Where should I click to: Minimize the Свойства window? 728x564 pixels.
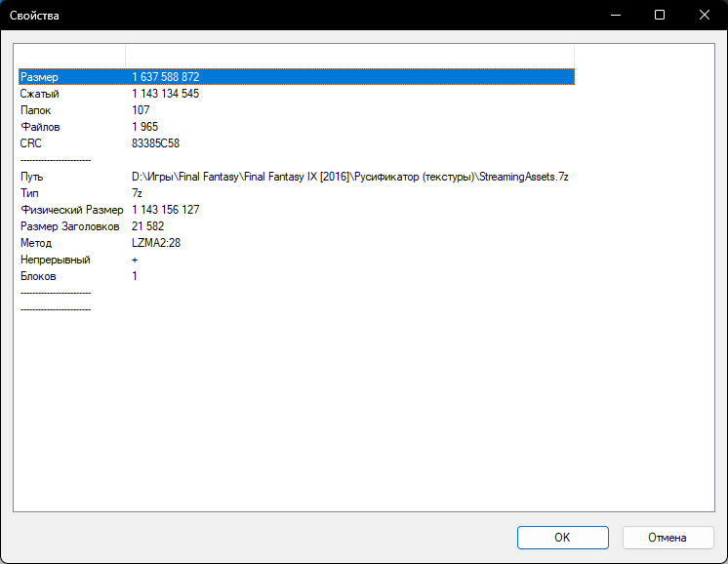tap(615, 15)
